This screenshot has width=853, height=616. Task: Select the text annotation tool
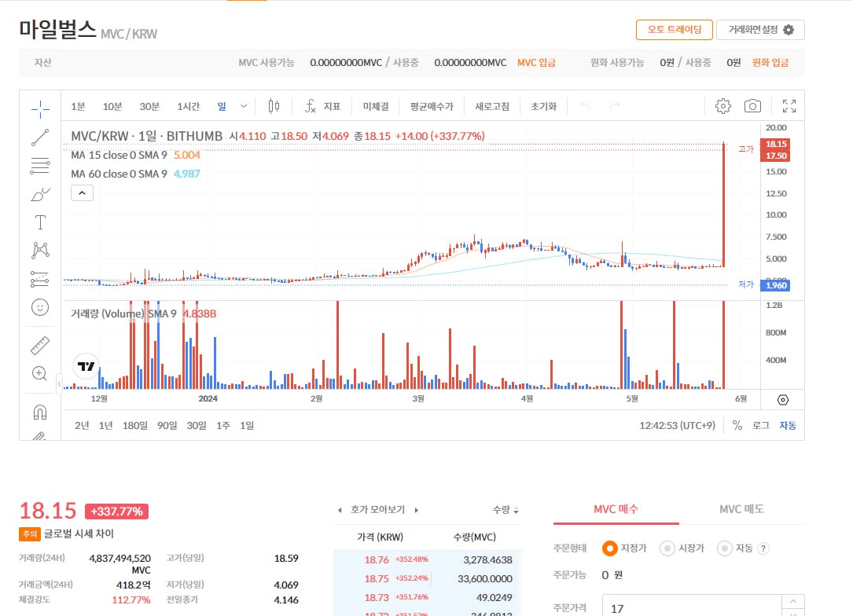click(x=40, y=222)
